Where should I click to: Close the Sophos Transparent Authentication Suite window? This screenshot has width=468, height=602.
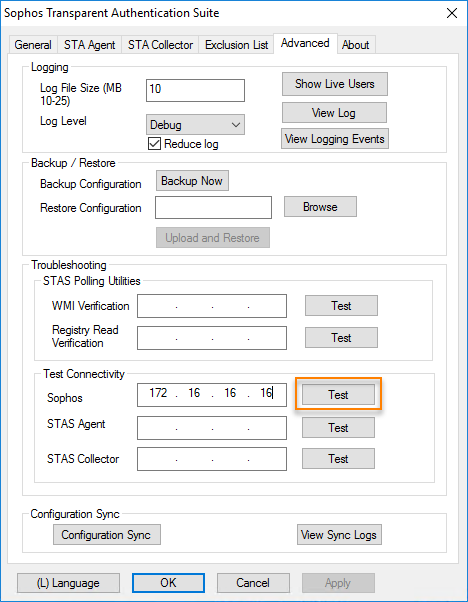[452, 13]
